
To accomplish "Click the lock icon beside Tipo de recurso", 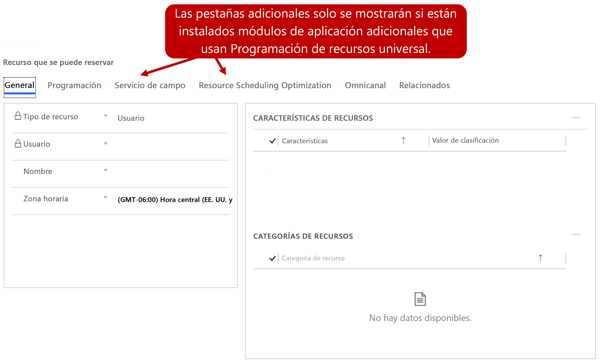I will click(x=18, y=116).
